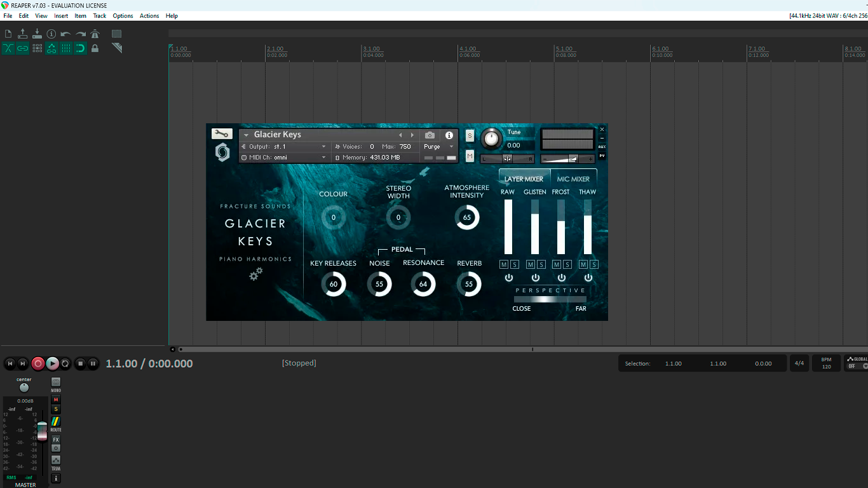This screenshot has height=488, width=868.
Task: Open the File menu
Action: [8, 16]
